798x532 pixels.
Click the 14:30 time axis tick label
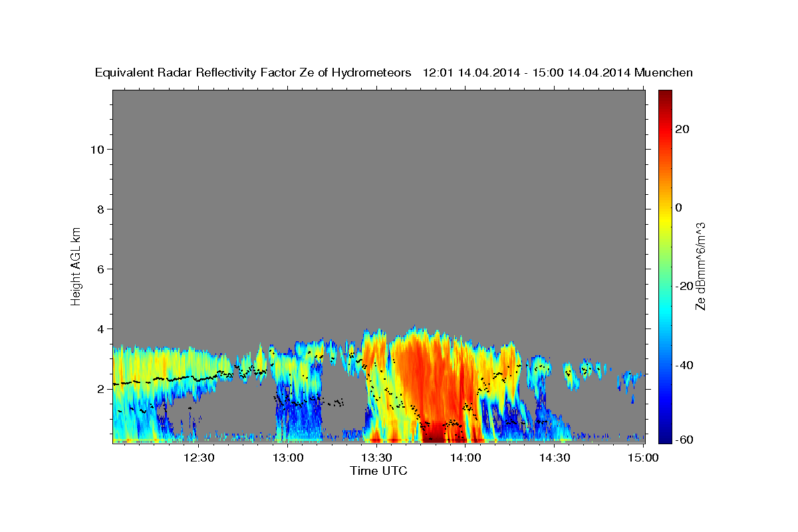point(553,458)
